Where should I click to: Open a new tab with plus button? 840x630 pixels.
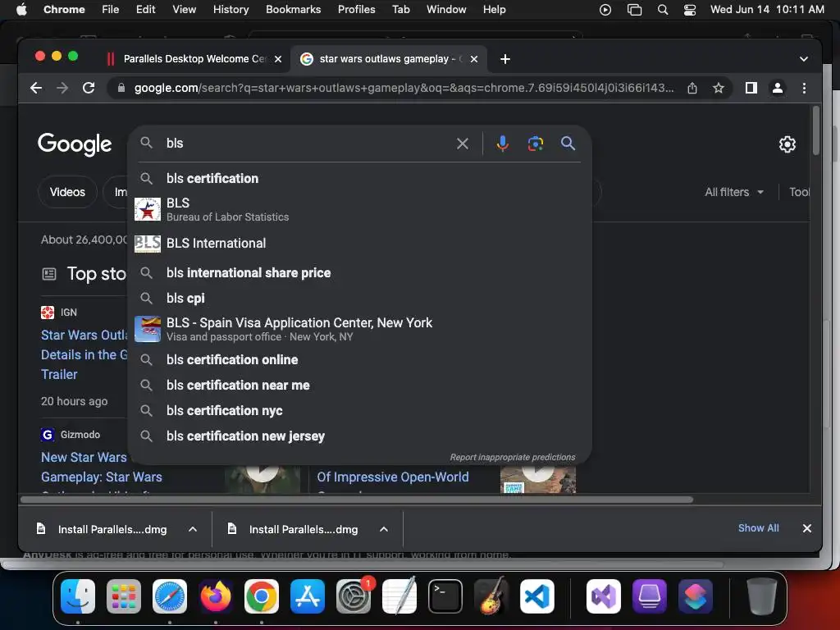[x=504, y=59]
